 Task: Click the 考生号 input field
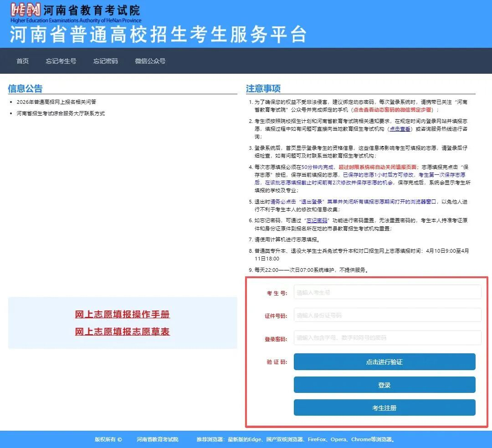coord(387,292)
